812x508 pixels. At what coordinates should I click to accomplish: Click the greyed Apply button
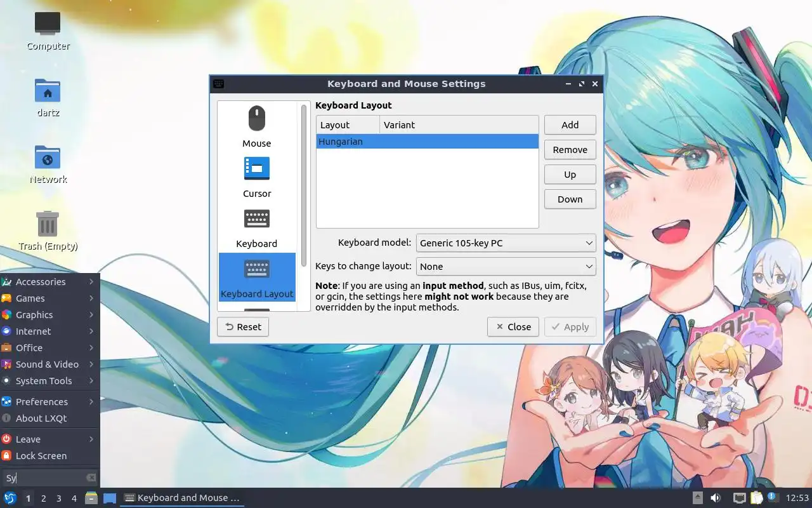point(570,326)
